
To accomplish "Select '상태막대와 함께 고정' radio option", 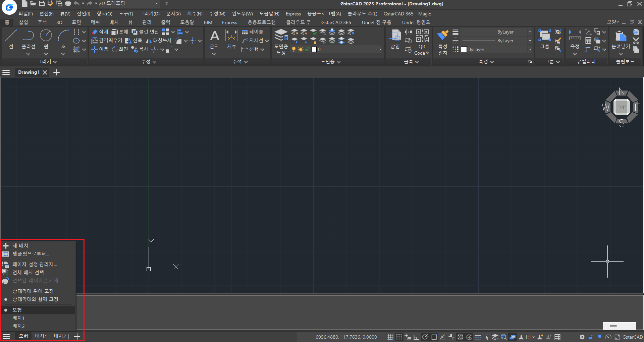I will pyautogui.click(x=35, y=299).
